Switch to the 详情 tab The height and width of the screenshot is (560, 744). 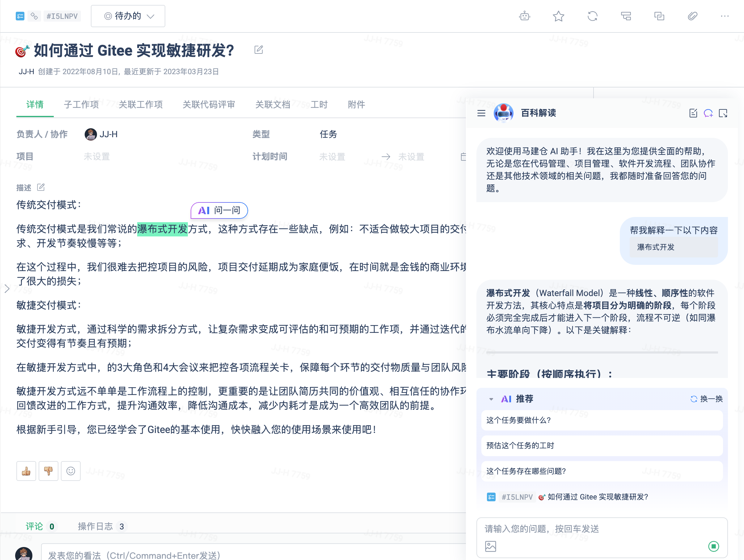(x=35, y=104)
